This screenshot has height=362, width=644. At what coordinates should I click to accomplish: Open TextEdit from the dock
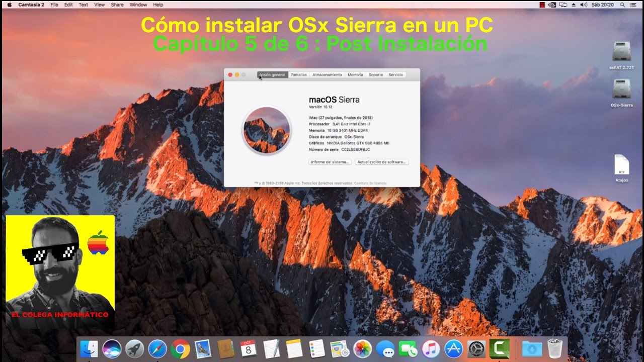[271, 349]
